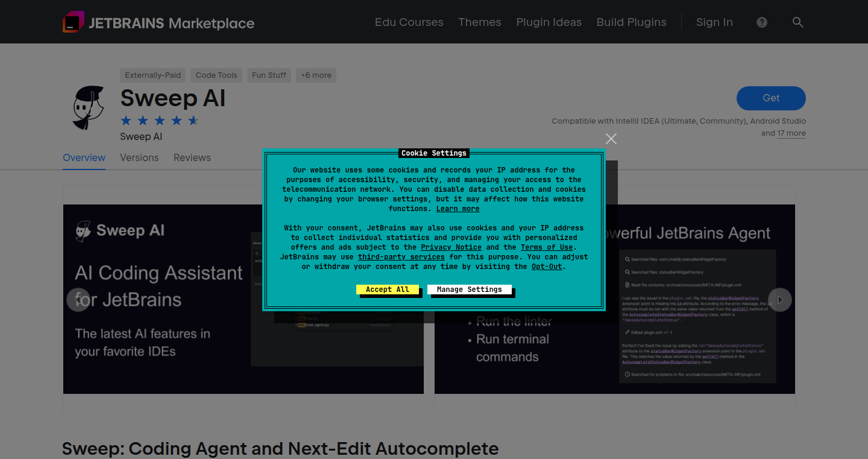Expand the 17 more compatible IDEs link
This screenshot has width=868, height=459.
pos(791,133)
